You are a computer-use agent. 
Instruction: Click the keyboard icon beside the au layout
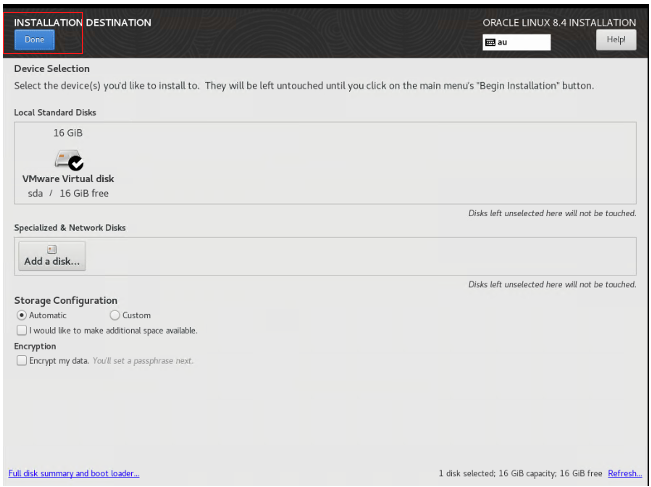tap(490, 42)
